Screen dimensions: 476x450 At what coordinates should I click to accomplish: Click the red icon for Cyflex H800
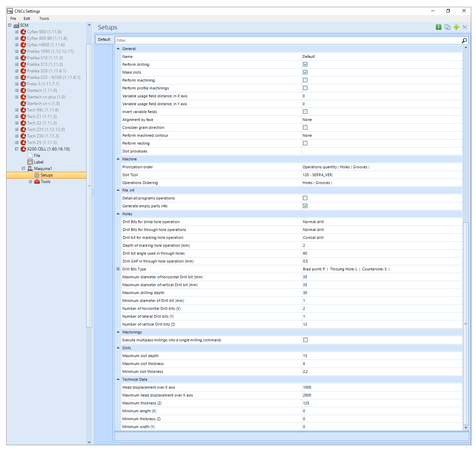[23, 45]
